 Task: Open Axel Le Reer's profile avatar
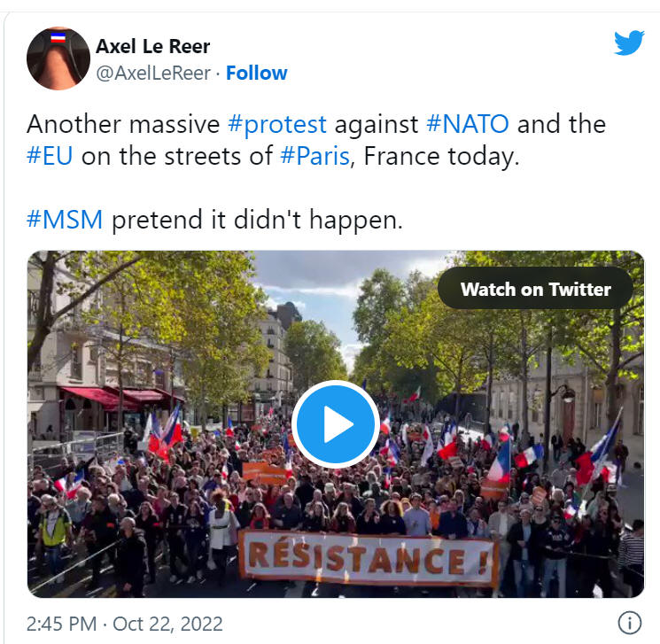pos(58,58)
